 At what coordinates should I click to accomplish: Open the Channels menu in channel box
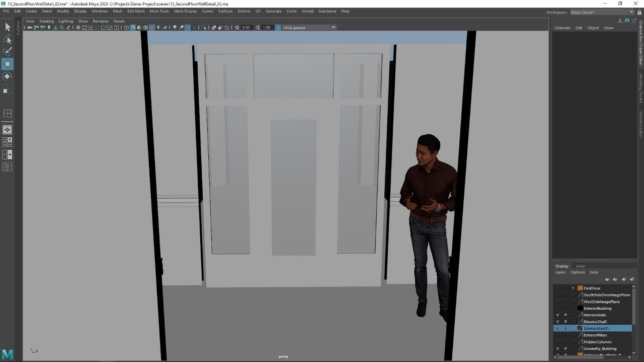point(562,28)
